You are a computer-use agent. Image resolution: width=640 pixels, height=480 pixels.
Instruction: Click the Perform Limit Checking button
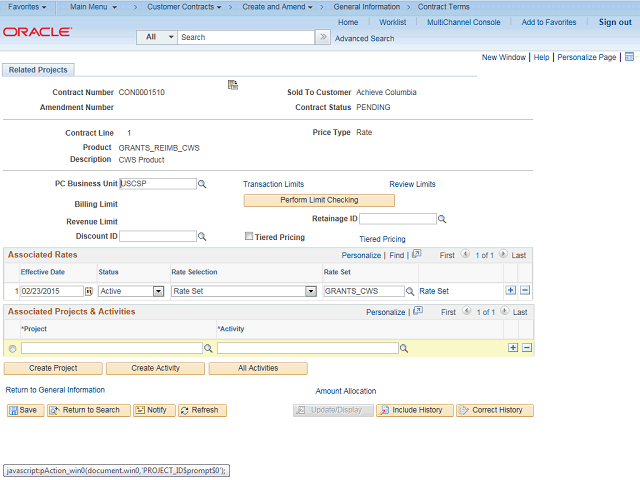(x=319, y=200)
